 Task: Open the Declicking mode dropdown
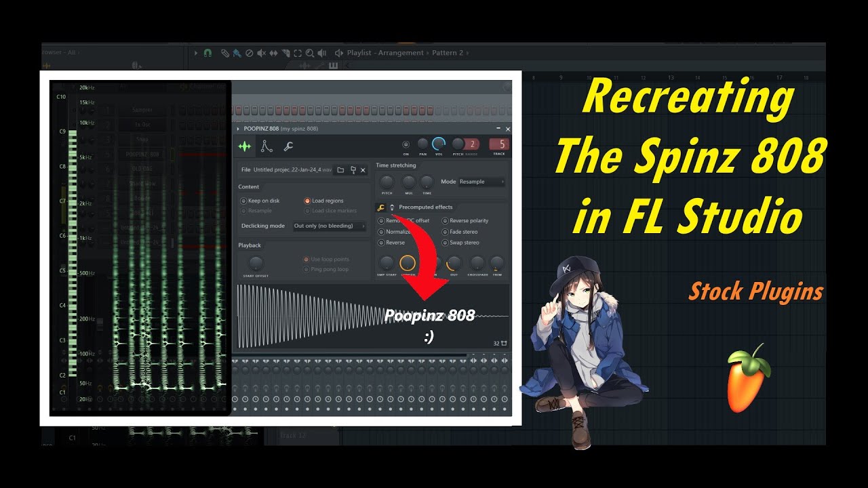329,226
